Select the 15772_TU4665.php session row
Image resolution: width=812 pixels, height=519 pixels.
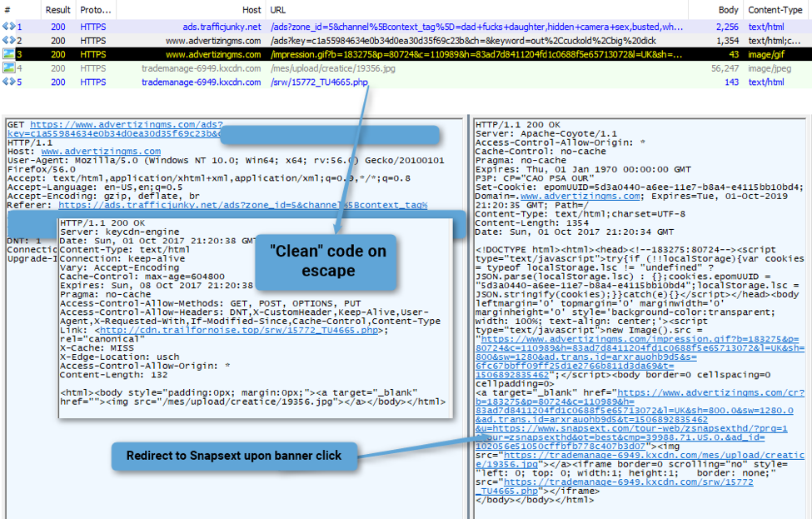[x=406, y=82]
